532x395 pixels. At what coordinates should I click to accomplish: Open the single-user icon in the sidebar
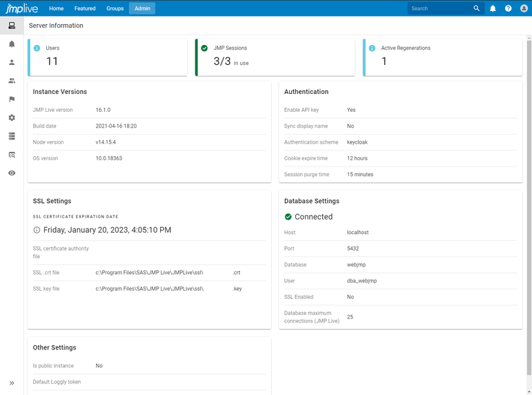coord(12,62)
